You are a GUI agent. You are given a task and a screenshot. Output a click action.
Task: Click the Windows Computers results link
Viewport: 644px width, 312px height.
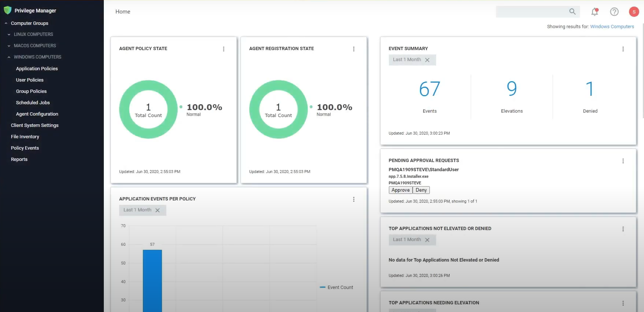(612, 27)
